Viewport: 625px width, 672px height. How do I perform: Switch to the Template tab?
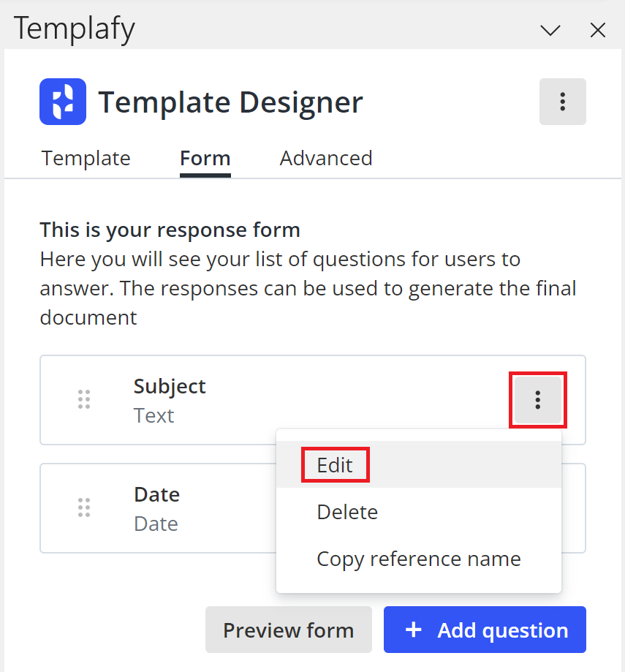pos(86,158)
